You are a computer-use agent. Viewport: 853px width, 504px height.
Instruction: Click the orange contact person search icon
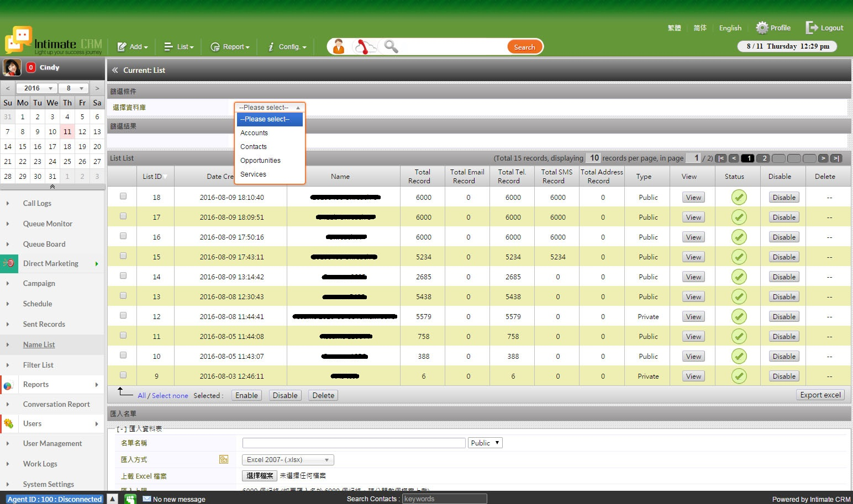pos(339,47)
